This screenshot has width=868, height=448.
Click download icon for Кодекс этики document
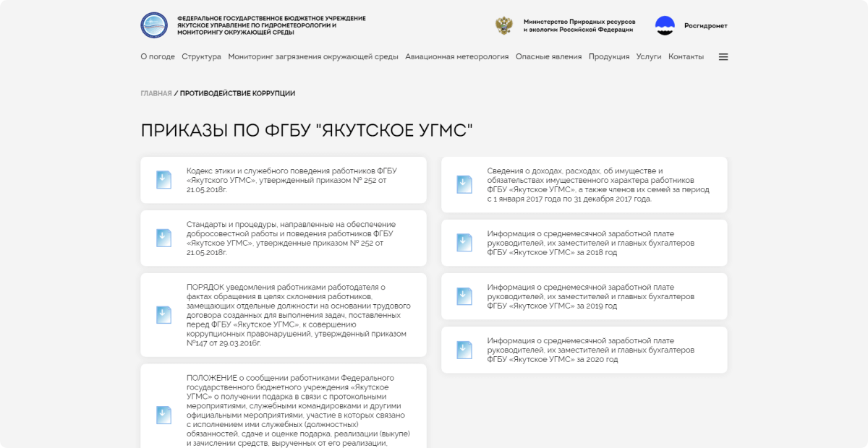(x=164, y=180)
